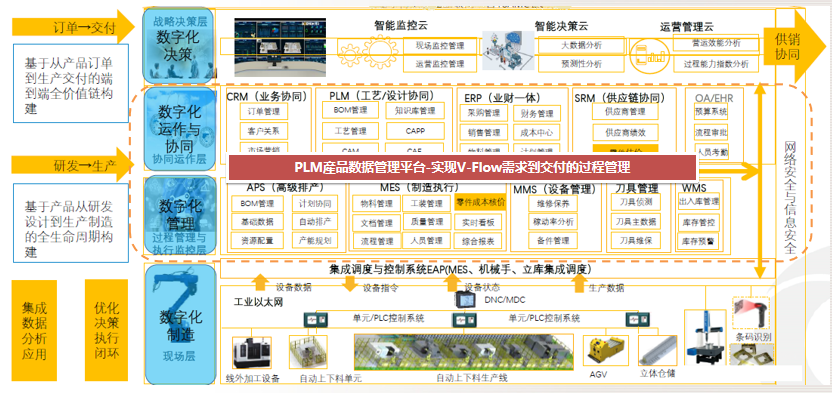Select 零件成本核价 highlighted box
The image size is (832, 393).
[x=481, y=203]
